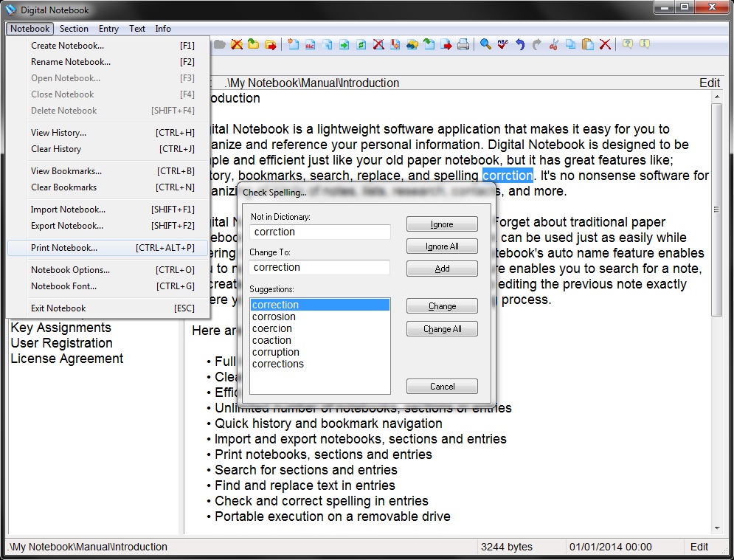734x560 pixels.
Task: Select View History menu item
Action: click(x=108, y=133)
